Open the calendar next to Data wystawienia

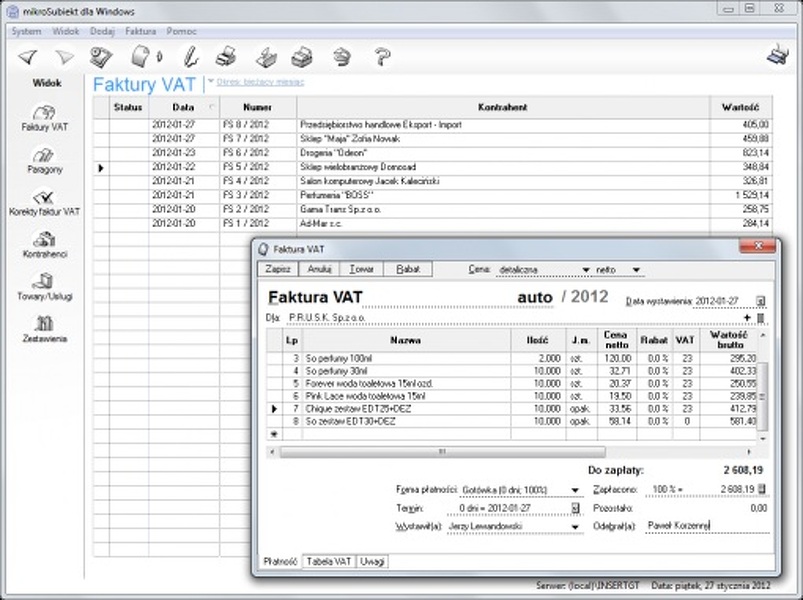760,300
